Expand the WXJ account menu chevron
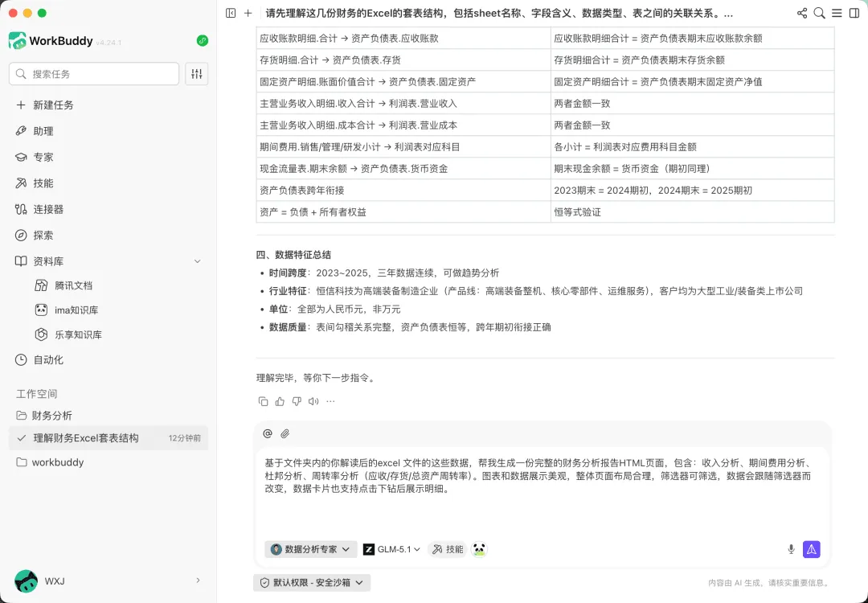This screenshot has width=868, height=603. click(x=198, y=580)
